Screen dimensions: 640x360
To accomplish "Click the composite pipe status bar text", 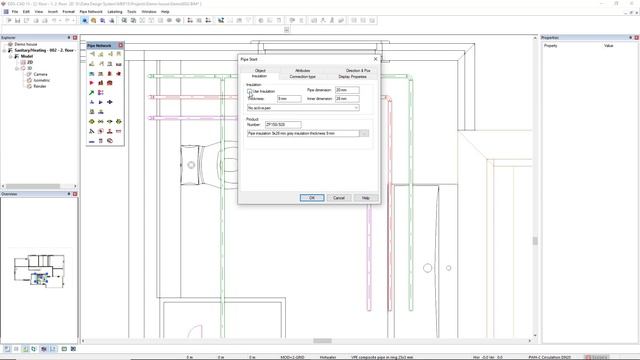I will click(382, 357).
